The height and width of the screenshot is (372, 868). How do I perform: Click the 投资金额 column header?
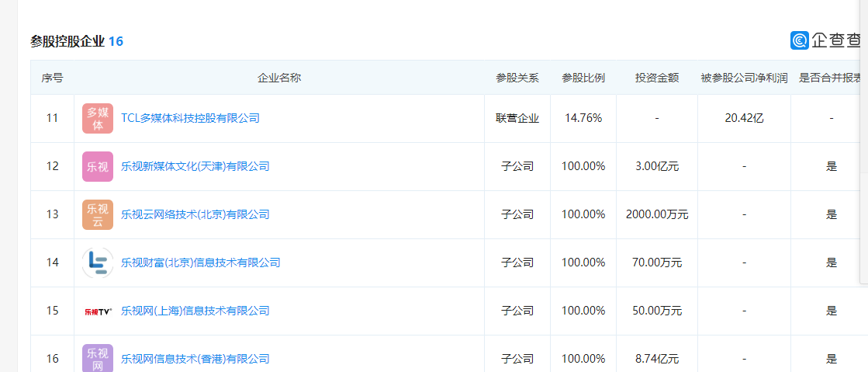tap(656, 78)
